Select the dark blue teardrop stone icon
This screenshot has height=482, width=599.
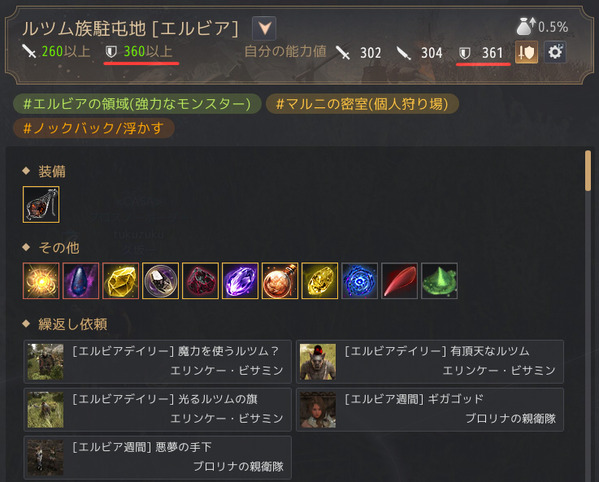coord(81,281)
